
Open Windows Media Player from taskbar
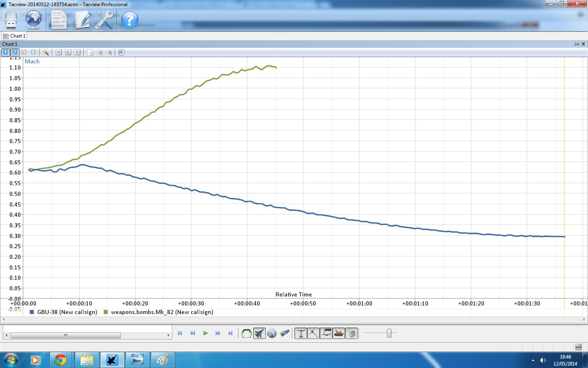[36, 360]
